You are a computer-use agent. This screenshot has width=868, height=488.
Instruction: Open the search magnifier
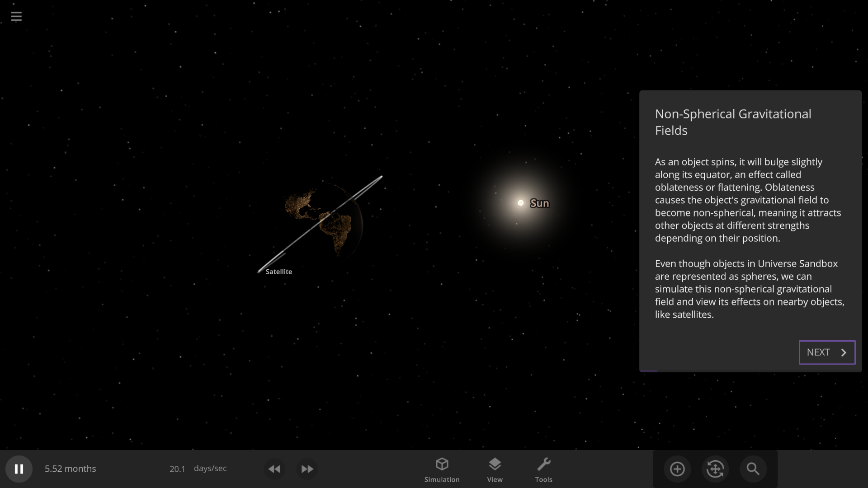pos(753,469)
